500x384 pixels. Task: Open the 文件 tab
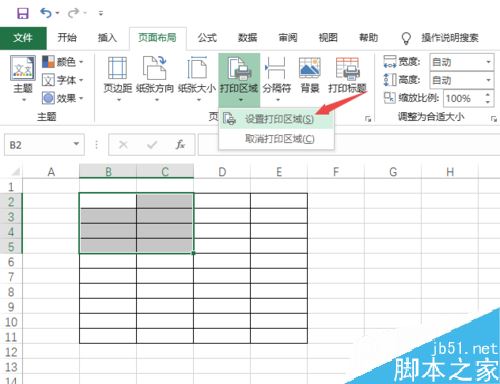point(23,38)
